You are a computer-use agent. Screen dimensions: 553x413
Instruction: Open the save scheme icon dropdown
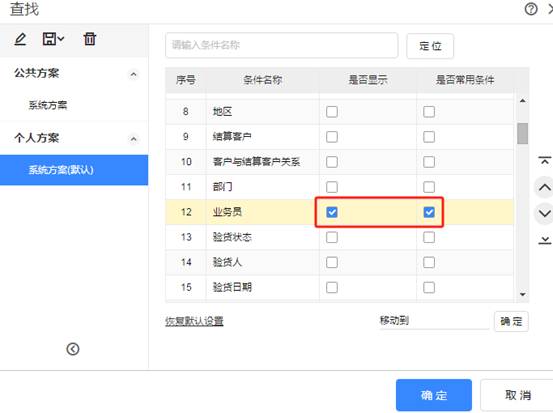click(54, 39)
